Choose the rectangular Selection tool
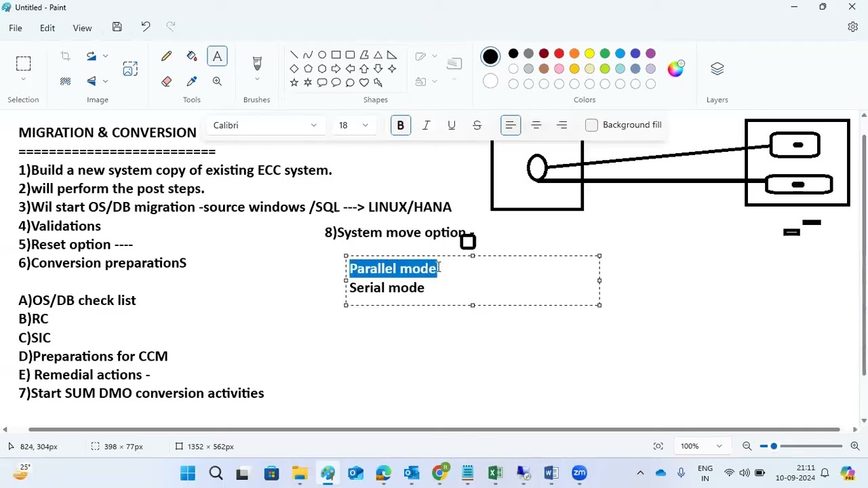Image resolution: width=868 pixels, height=488 pixels. [x=23, y=64]
